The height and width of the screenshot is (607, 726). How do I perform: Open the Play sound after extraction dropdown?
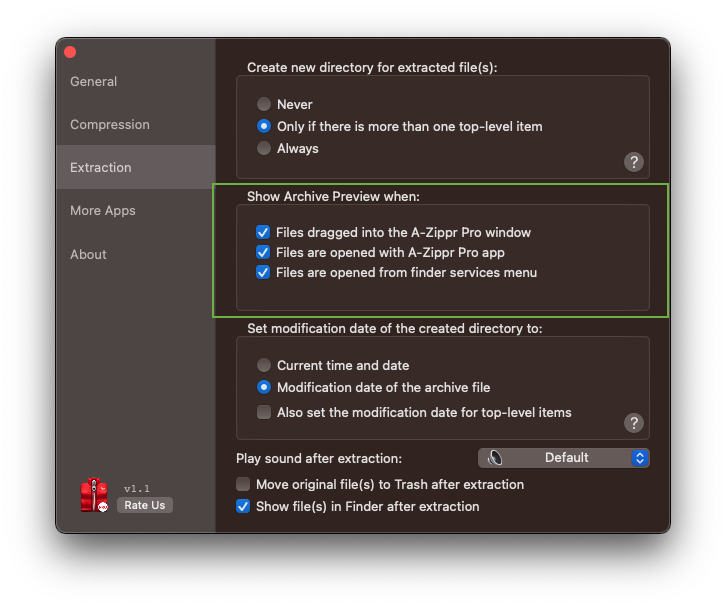563,458
